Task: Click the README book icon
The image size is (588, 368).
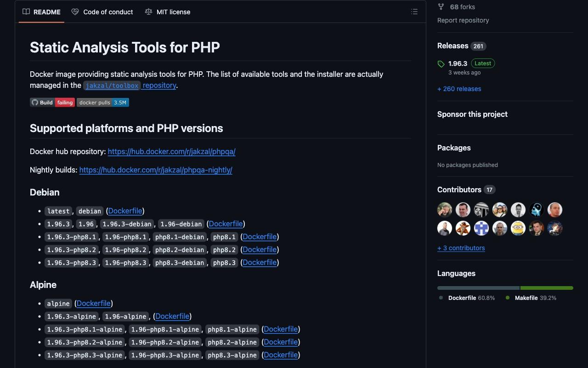Action: [x=26, y=12]
